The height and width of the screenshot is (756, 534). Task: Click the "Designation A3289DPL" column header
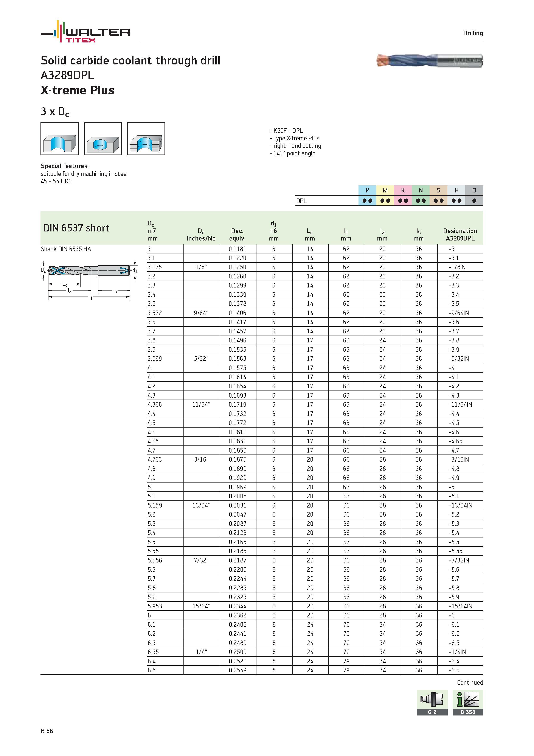click(460, 235)
